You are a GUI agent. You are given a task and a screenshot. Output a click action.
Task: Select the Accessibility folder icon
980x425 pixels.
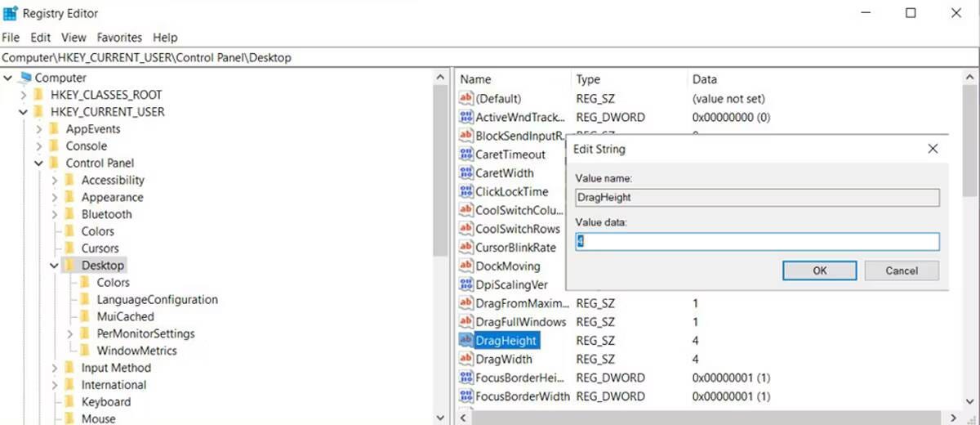tap(69, 181)
